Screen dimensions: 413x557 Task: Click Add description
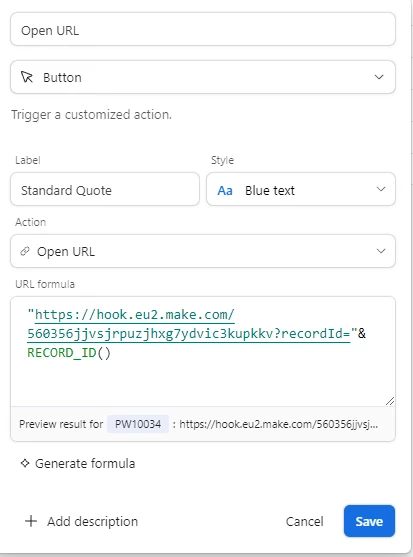[x=92, y=521]
